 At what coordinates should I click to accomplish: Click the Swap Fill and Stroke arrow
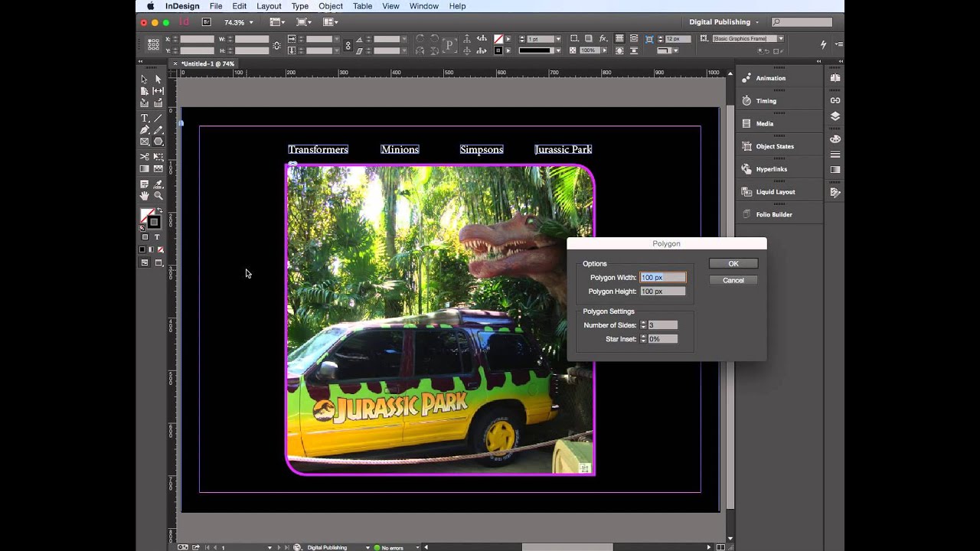click(x=159, y=210)
